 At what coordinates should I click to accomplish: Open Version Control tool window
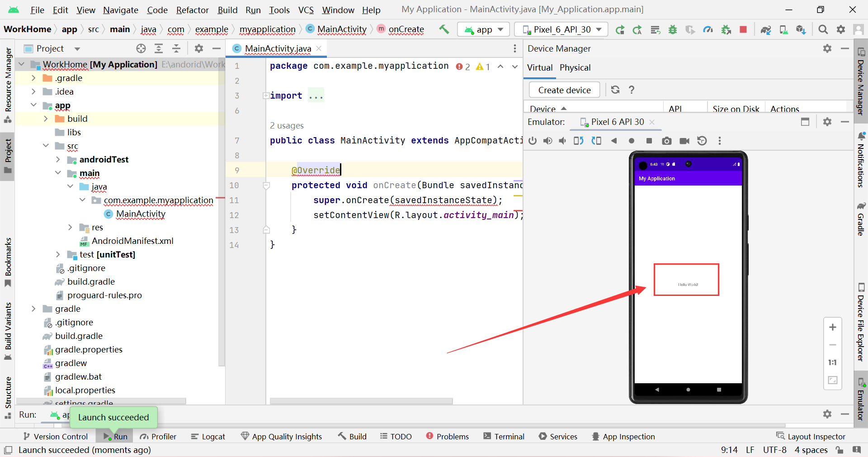pyautogui.click(x=56, y=436)
